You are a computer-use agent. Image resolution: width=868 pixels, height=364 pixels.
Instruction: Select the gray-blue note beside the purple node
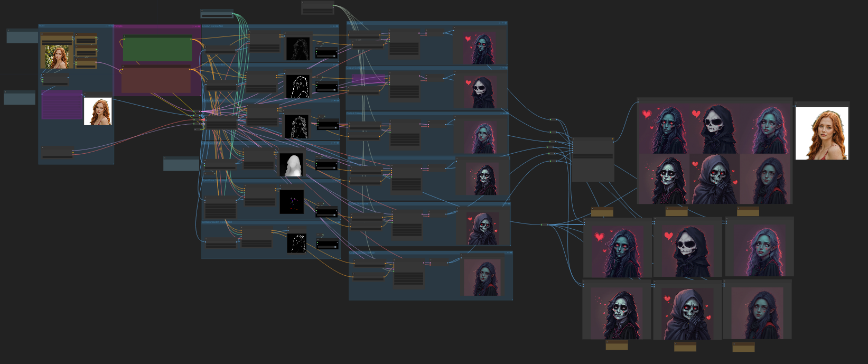pyautogui.click(x=20, y=98)
